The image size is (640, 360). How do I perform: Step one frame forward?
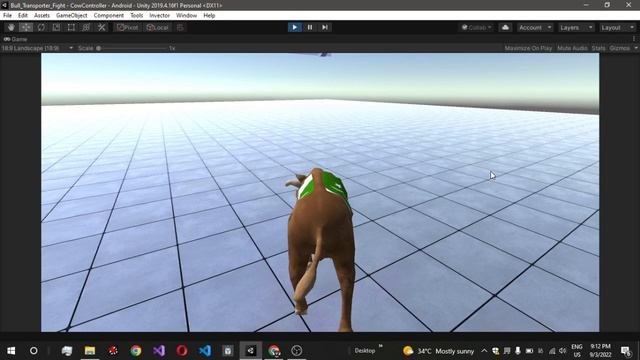pos(325,27)
